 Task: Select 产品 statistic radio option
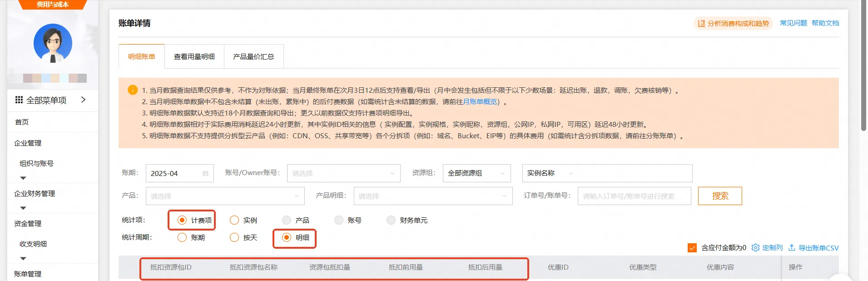tap(287, 220)
